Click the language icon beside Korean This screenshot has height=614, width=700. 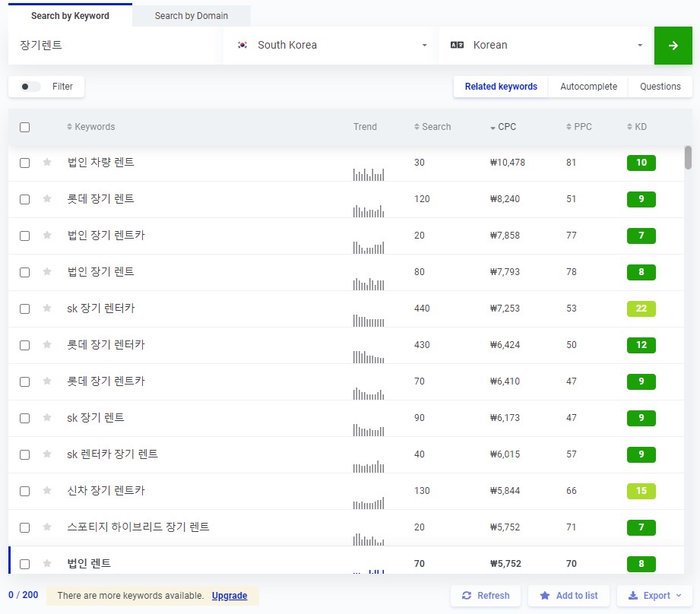[457, 45]
